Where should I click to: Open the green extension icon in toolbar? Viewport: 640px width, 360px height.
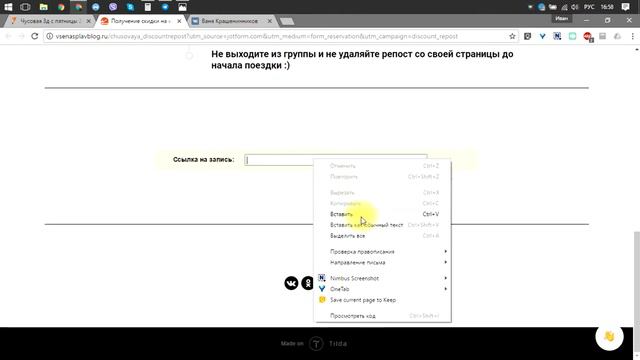coord(572,36)
